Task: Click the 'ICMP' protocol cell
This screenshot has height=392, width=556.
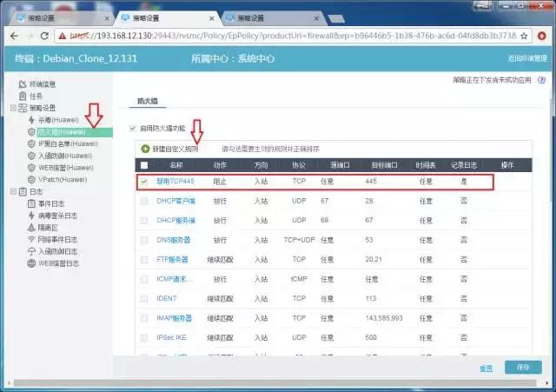Action: pyautogui.click(x=299, y=279)
